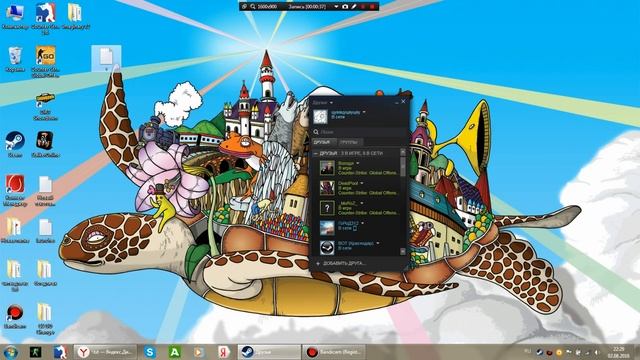
Task: Stop recording with the red Bandicam button
Action: pos(372,7)
